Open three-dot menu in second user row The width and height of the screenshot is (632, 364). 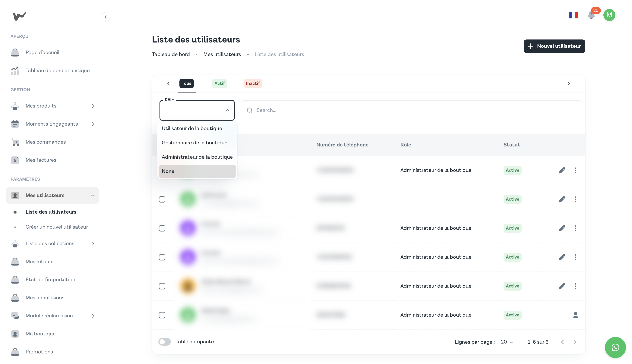[575, 199]
